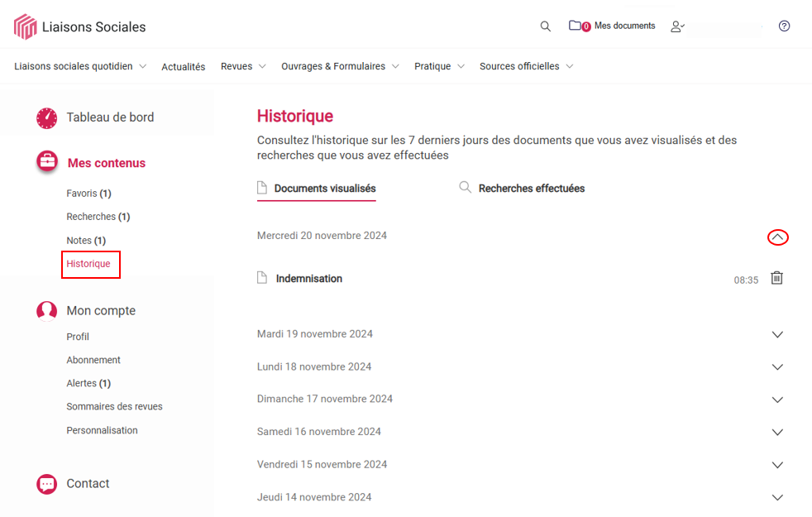Open Sommaires des revues
Viewport: 812px width, 517px height.
[114, 407]
